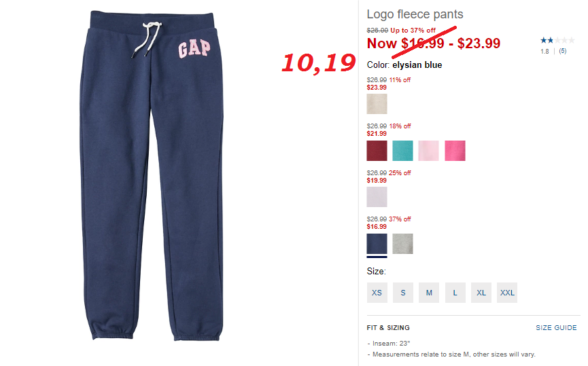Choose size L

tap(455, 293)
